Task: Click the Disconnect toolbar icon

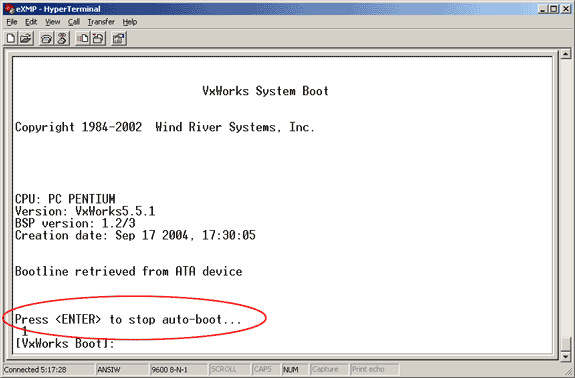Action: pyautogui.click(x=62, y=38)
